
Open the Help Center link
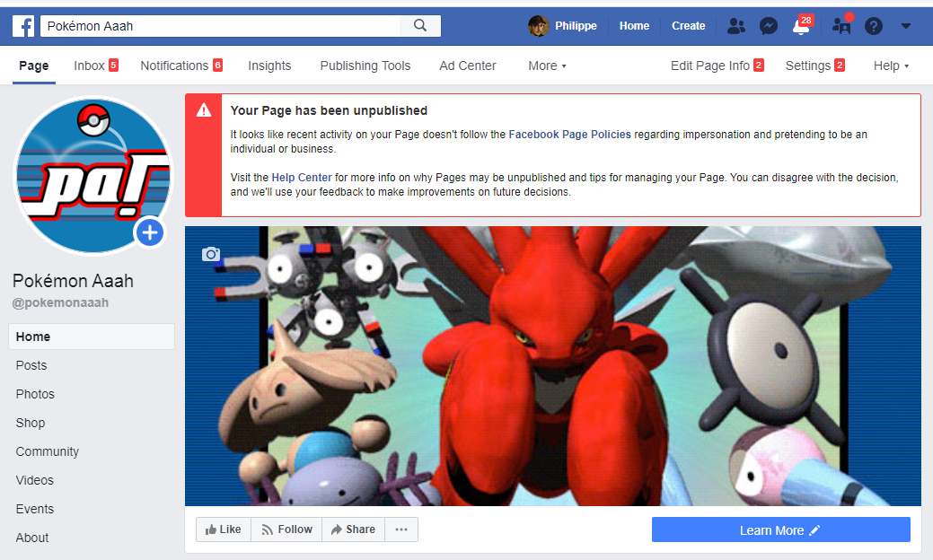(x=302, y=177)
